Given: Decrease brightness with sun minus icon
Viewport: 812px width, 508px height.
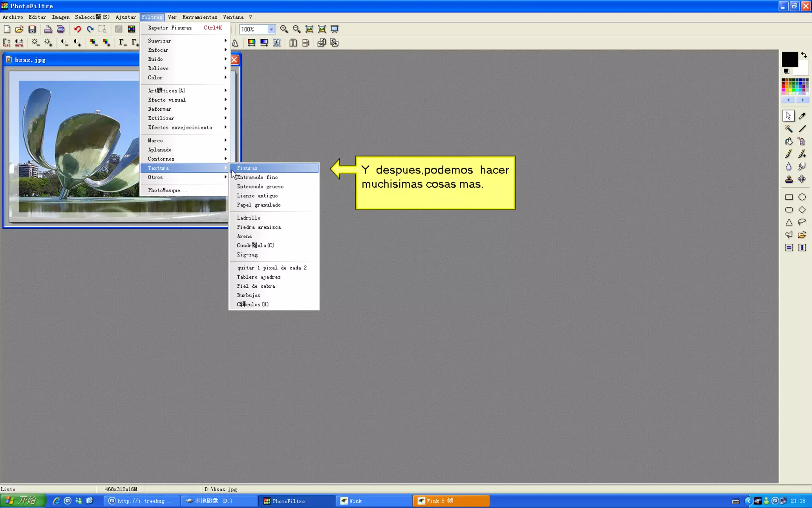Looking at the screenshot, I should click(x=36, y=42).
